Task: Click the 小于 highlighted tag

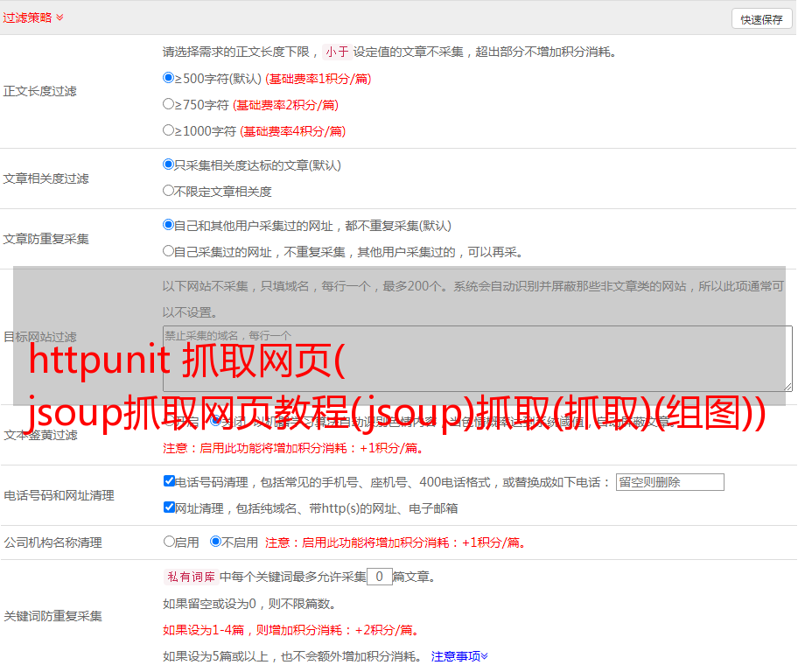Action: click(x=337, y=52)
